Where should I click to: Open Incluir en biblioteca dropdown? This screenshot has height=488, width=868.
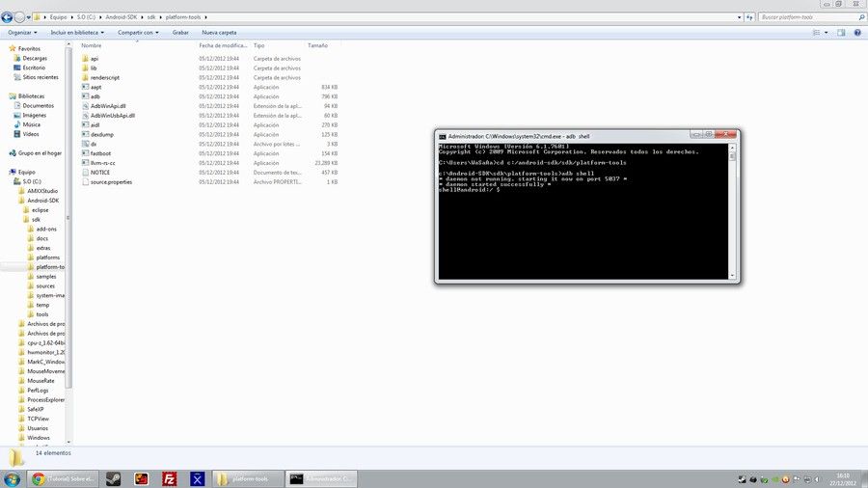(x=77, y=33)
